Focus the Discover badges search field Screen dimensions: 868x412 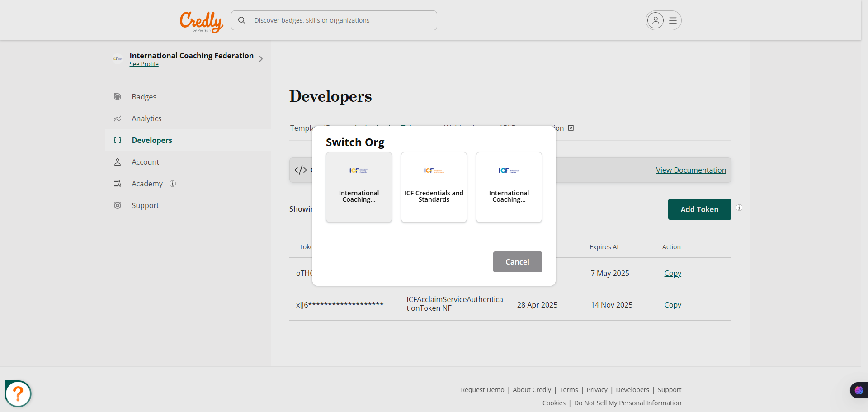click(334, 20)
